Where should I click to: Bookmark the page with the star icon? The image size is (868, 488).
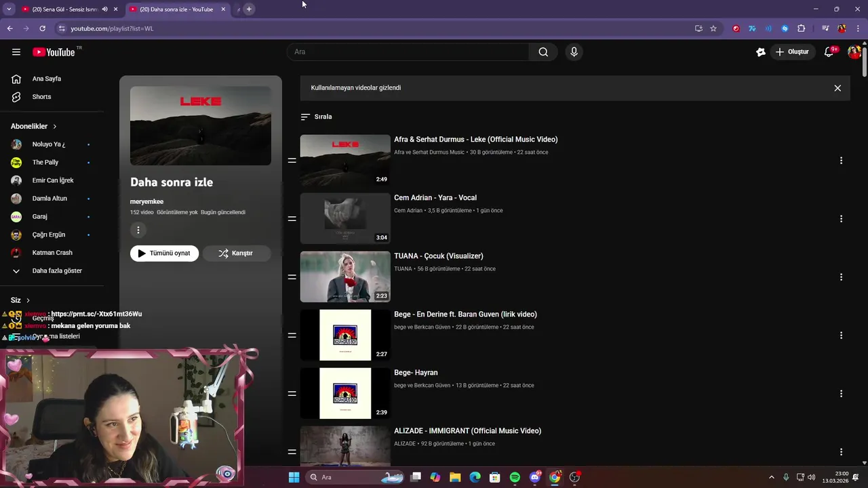tap(713, 28)
